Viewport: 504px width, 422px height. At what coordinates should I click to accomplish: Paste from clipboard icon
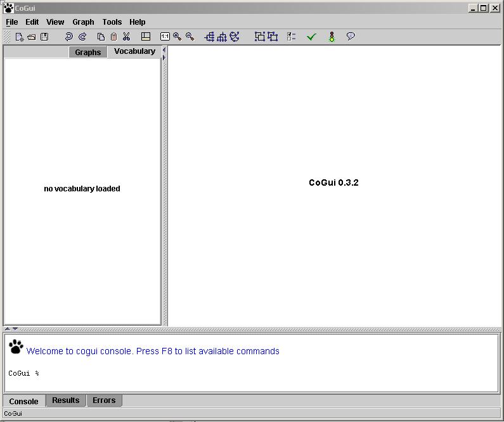[113, 37]
